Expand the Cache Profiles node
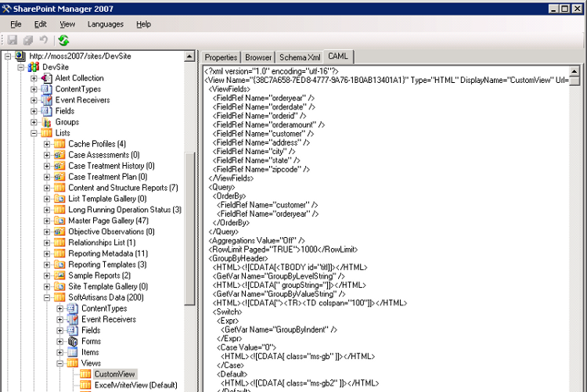Viewport: 587px width, 392px height. pos(47,144)
